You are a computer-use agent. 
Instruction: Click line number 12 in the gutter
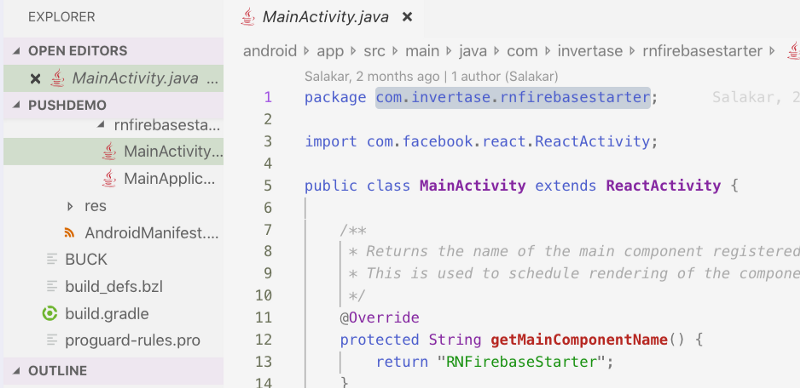click(x=264, y=340)
